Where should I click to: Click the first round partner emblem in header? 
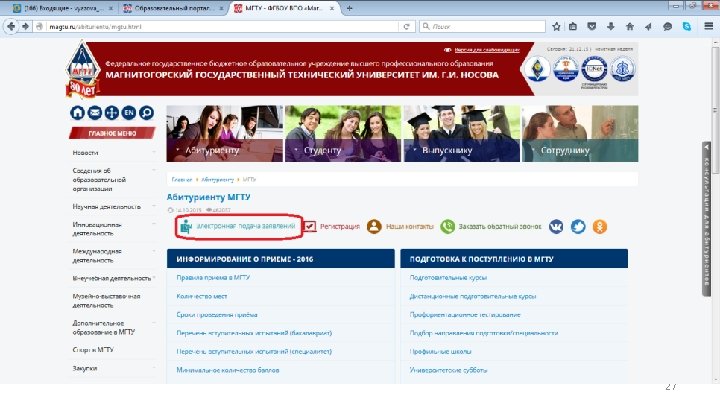538,69
